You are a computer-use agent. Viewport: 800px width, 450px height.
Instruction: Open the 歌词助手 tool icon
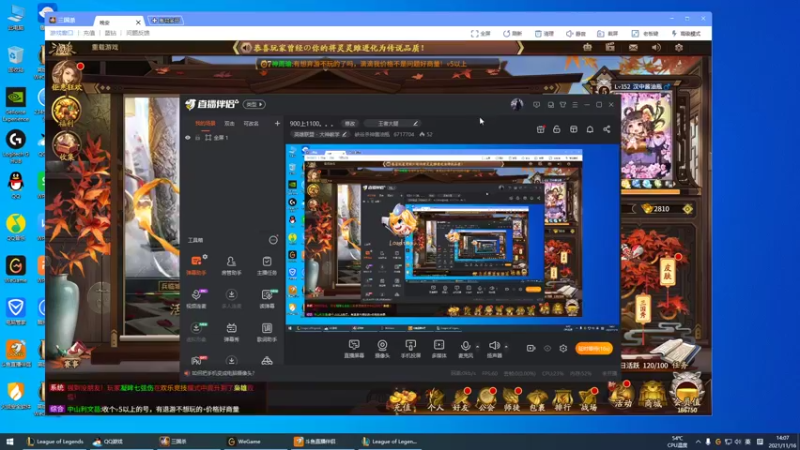(x=267, y=332)
